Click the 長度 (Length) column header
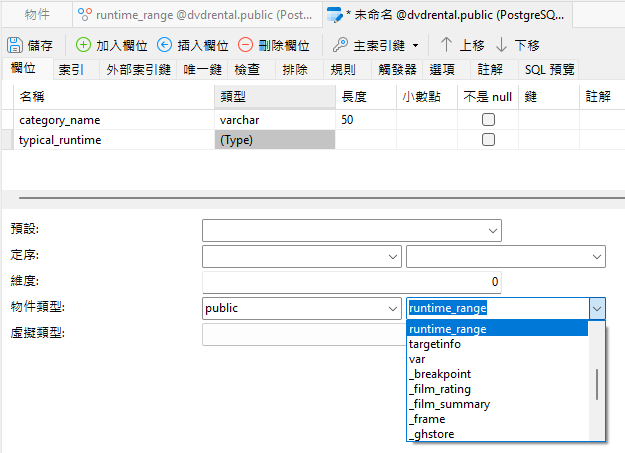Screen dimensions: 625x453 (366, 97)
